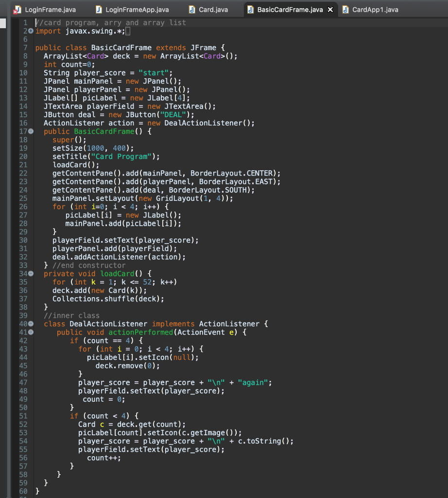Click 'deck.remove(0);' statement

pos(127,366)
